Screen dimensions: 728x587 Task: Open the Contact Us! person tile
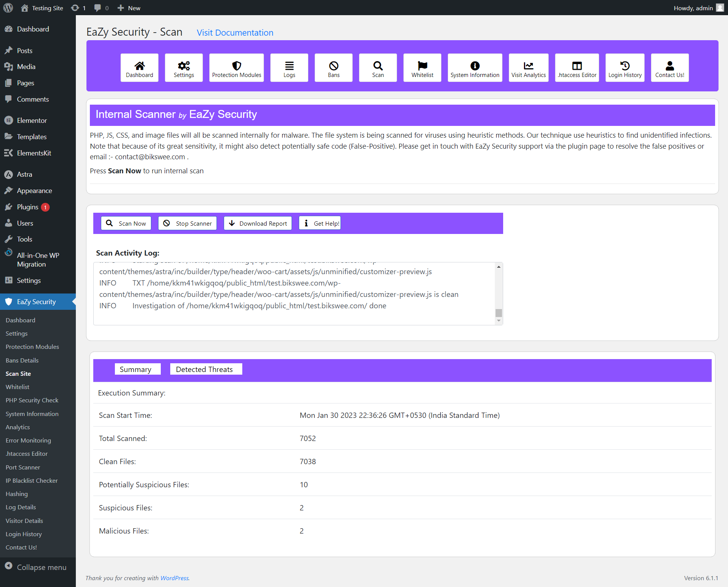(670, 67)
